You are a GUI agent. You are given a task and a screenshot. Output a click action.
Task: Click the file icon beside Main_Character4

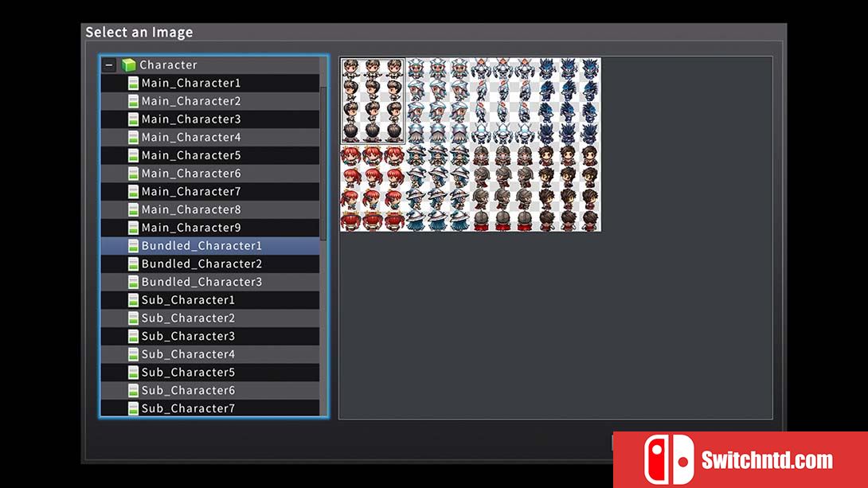(x=133, y=137)
